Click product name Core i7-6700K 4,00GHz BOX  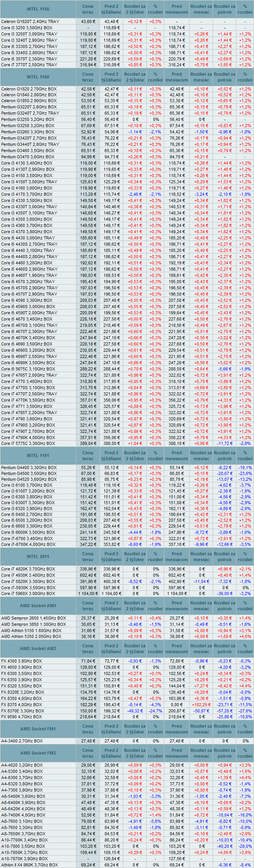point(28,544)
